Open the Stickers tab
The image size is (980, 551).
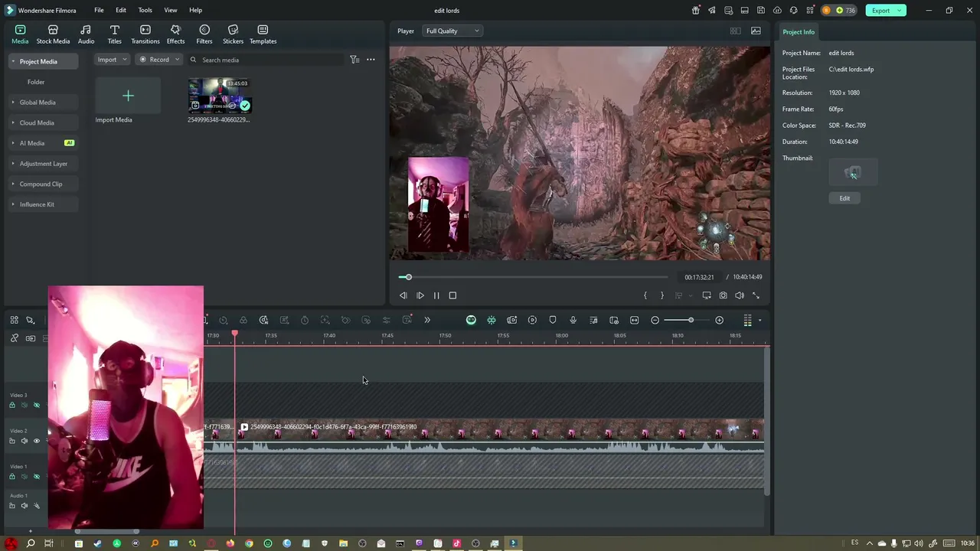(x=233, y=34)
